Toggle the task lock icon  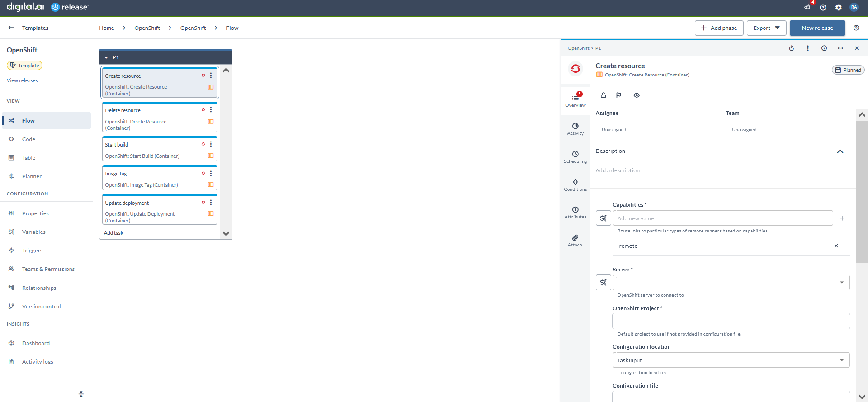click(603, 95)
